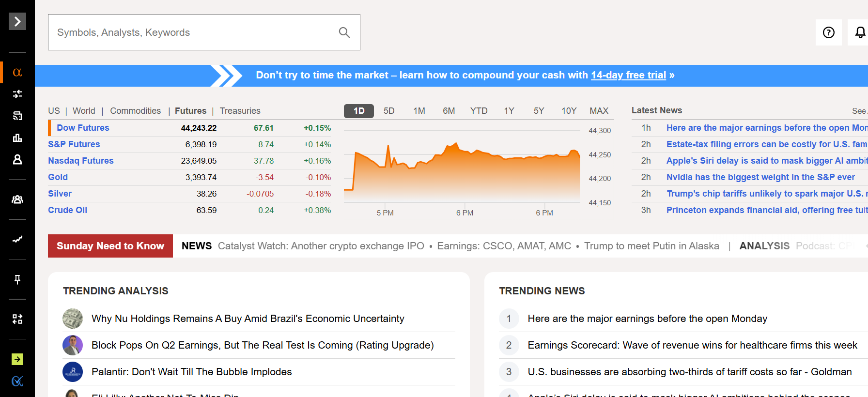The height and width of the screenshot is (397, 868).
Task: Open Trump's chip tariffs news headline
Action: pyautogui.click(x=767, y=194)
